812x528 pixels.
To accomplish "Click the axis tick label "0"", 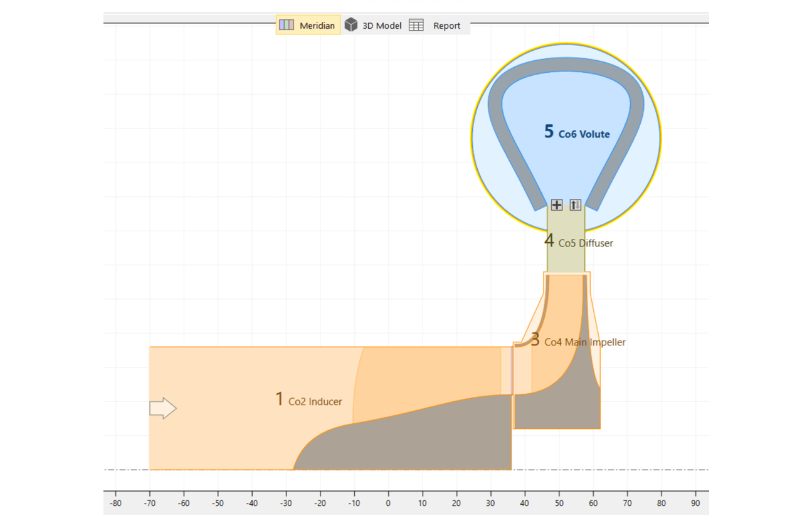I will pos(388,503).
